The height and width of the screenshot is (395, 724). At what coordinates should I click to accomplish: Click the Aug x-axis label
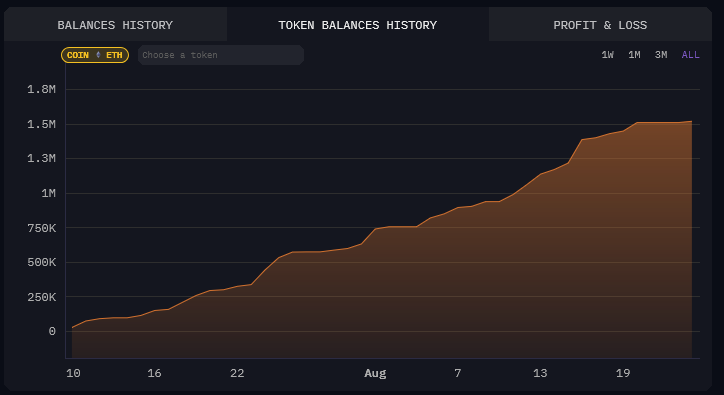click(375, 373)
